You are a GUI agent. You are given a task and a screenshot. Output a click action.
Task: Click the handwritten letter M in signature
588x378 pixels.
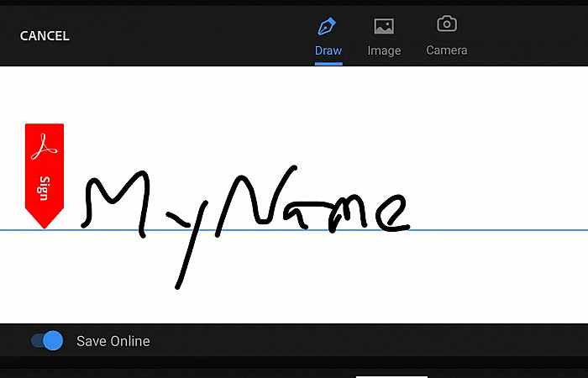click(x=116, y=202)
